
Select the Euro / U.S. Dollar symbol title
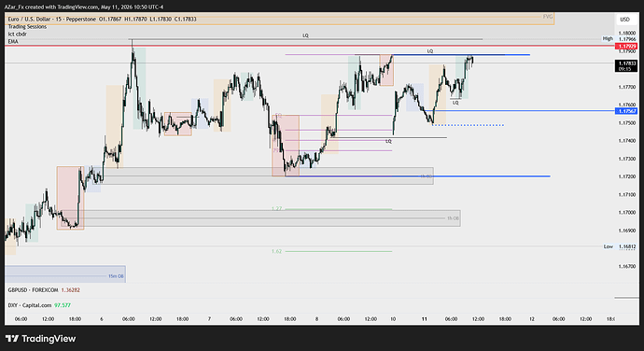pyautogui.click(x=51, y=19)
